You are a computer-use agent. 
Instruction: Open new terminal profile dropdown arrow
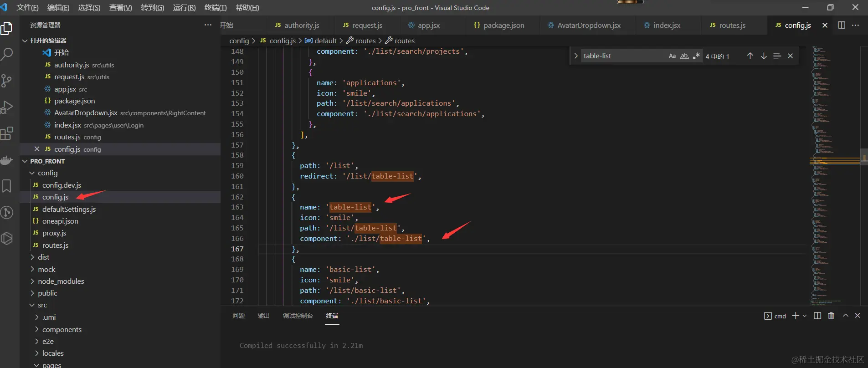coord(805,316)
